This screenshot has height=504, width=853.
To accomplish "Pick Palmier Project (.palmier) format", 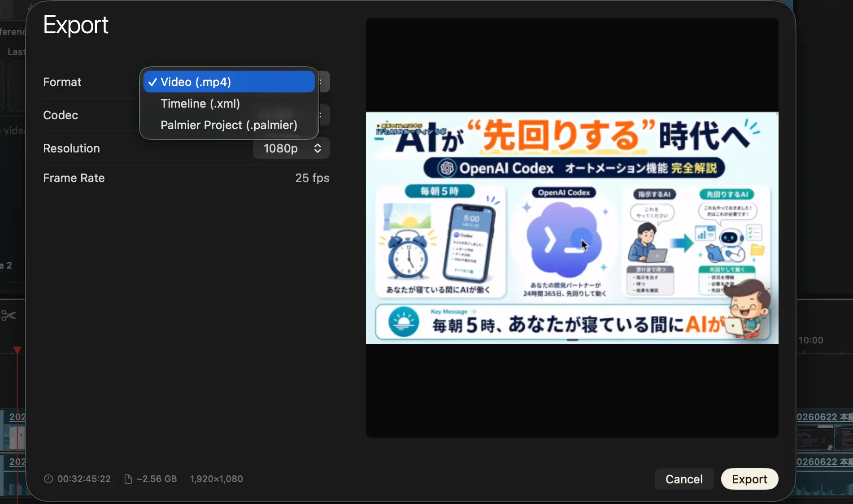I will [229, 125].
